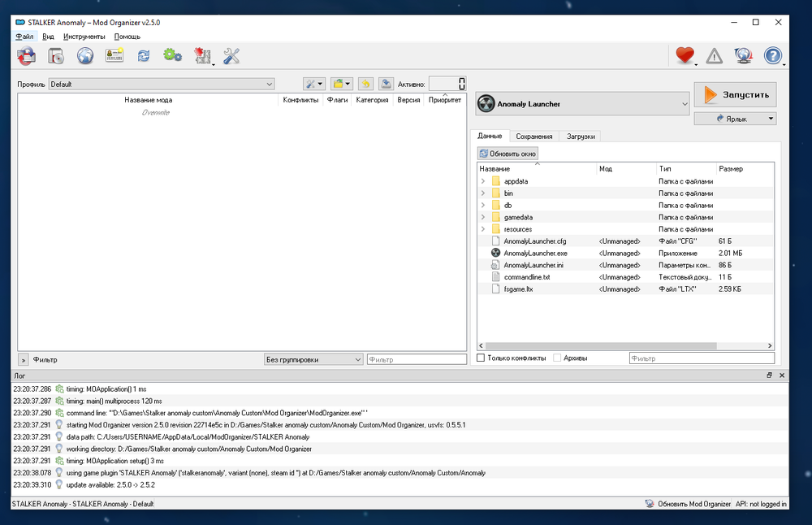Open settings with wrench and screwdriver icon
Screen dimensions: 812x525
pyautogui.click(x=231, y=56)
